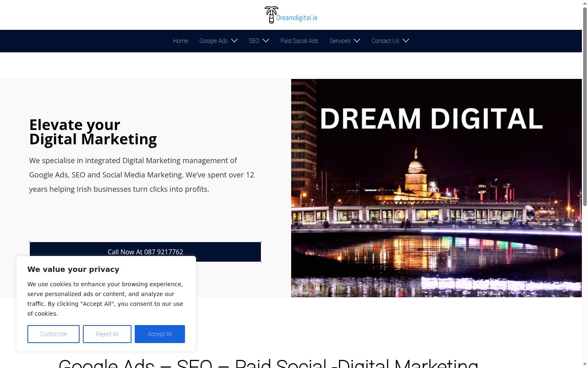Click the 'We value your privacy' heading
The image size is (588, 368).
click(73, 269)
